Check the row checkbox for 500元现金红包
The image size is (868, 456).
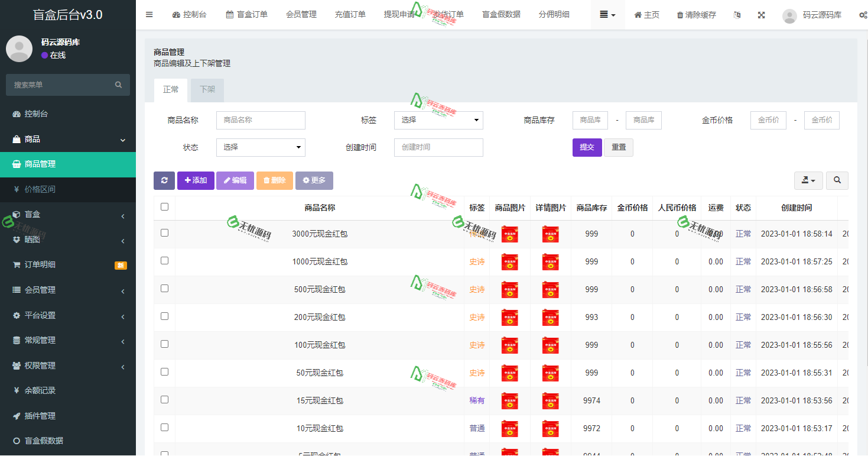(164, 289)
